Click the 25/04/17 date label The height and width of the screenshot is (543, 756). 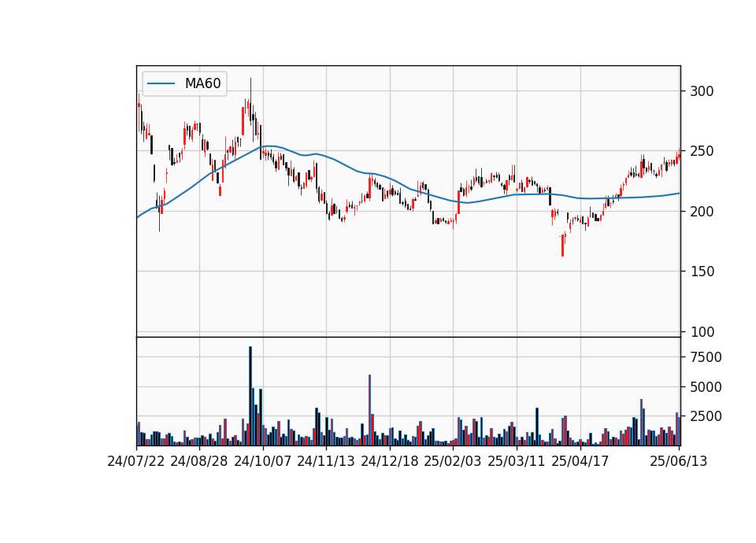click(x=580, y=461)
